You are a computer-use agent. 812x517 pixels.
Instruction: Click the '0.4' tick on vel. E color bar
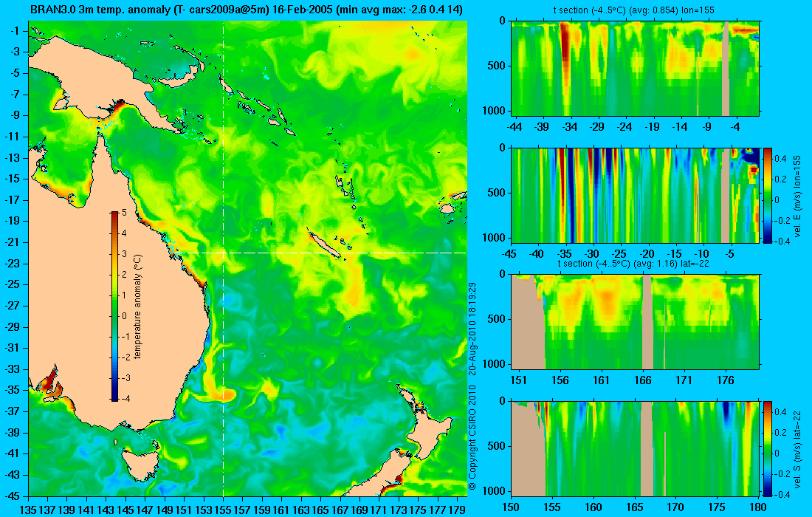780,159
